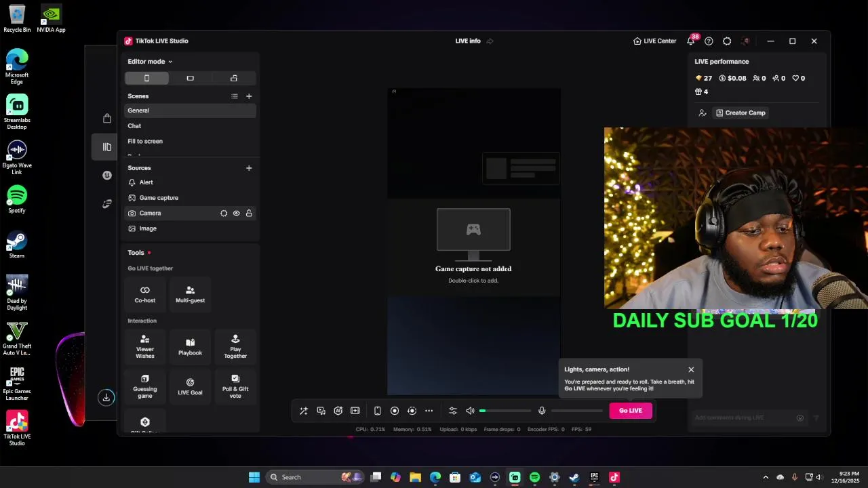Expand the Editor mode dropdown

tap(150, 62)
